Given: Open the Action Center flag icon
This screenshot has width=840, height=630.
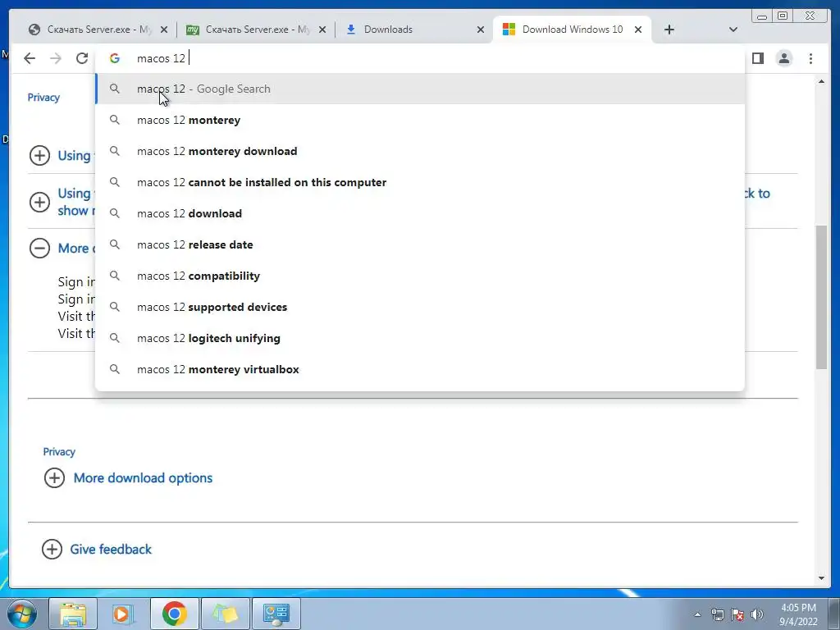Looking at the screenshot, I should [x=737, y=614].
